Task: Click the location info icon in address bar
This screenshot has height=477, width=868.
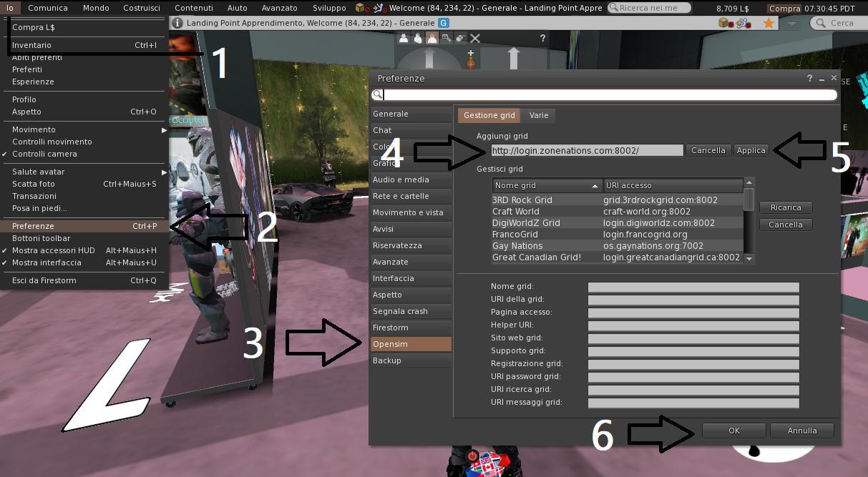Action: pos(177,23)
